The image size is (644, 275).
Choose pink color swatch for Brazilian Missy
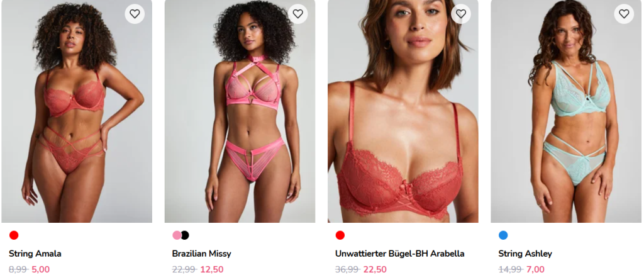pyautogui.click(x=177, y=235)
